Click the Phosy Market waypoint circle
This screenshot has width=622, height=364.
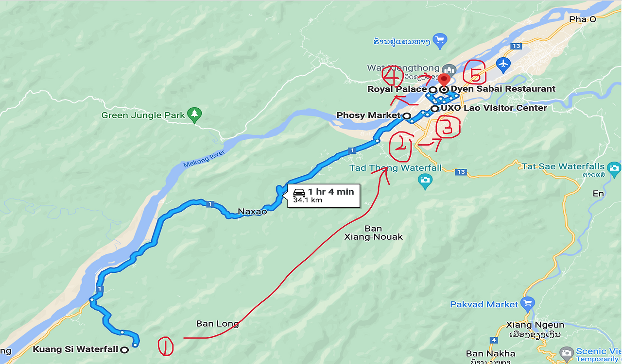(406, 116)
